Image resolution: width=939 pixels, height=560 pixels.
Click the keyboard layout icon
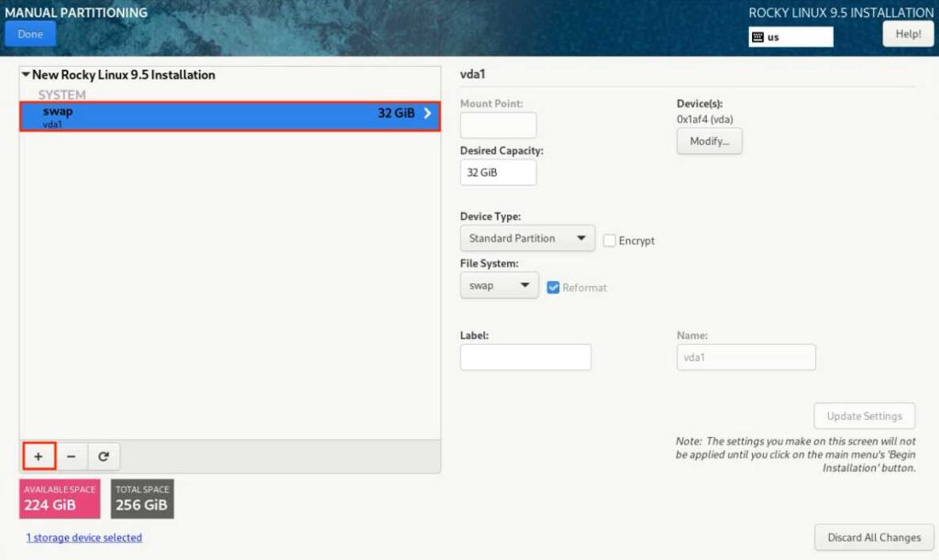(x=757, y=37)
